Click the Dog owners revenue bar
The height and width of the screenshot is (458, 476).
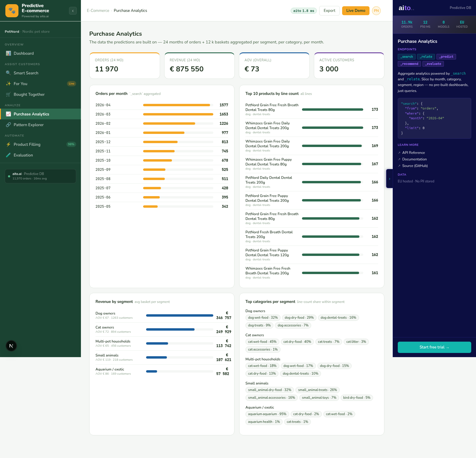point(180,315)
